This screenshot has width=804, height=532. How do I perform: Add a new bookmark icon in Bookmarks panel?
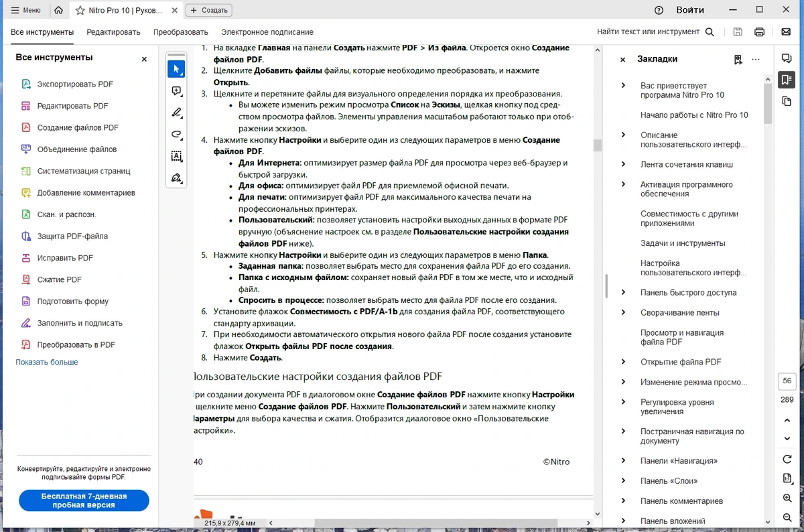point(738,59)
